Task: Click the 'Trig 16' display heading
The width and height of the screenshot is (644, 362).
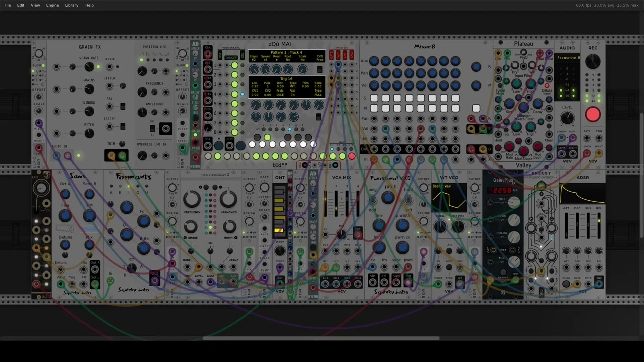Action: coord(286,79)
